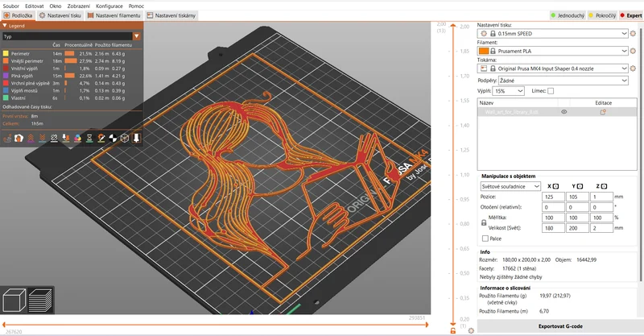Switch to Nastavení filamentu tab
The width and height of the screenshot is (644, 336).
pyautogui.click(x=114, y=15)
